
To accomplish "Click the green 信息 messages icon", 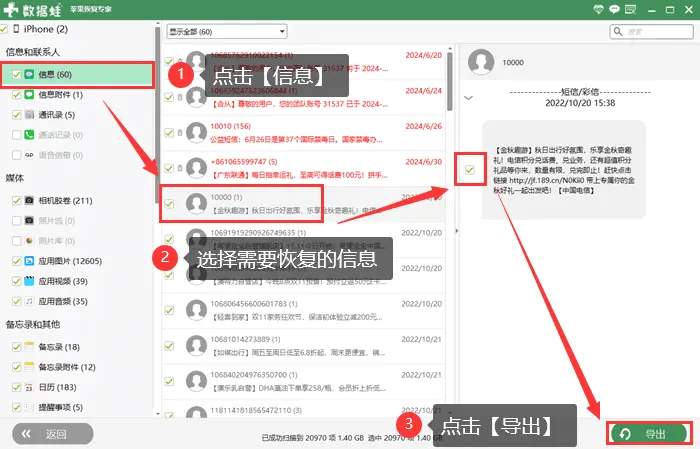I will coord(29,74).
